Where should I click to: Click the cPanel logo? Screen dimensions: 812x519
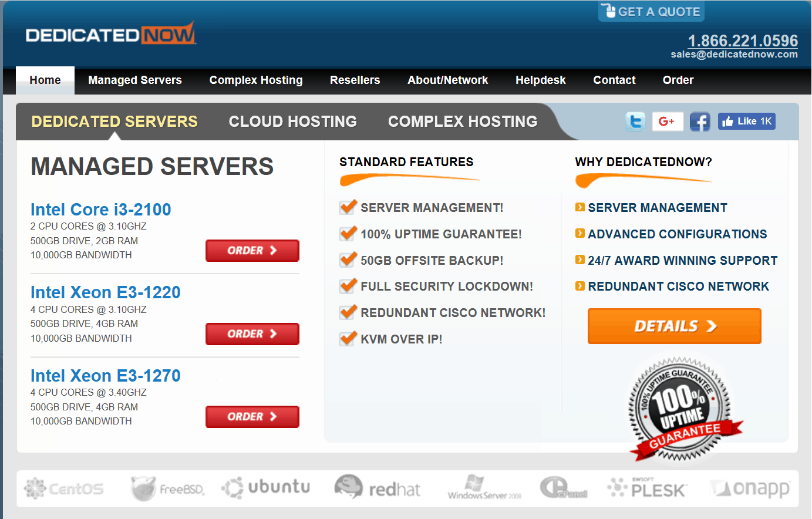tap(563, 488)
